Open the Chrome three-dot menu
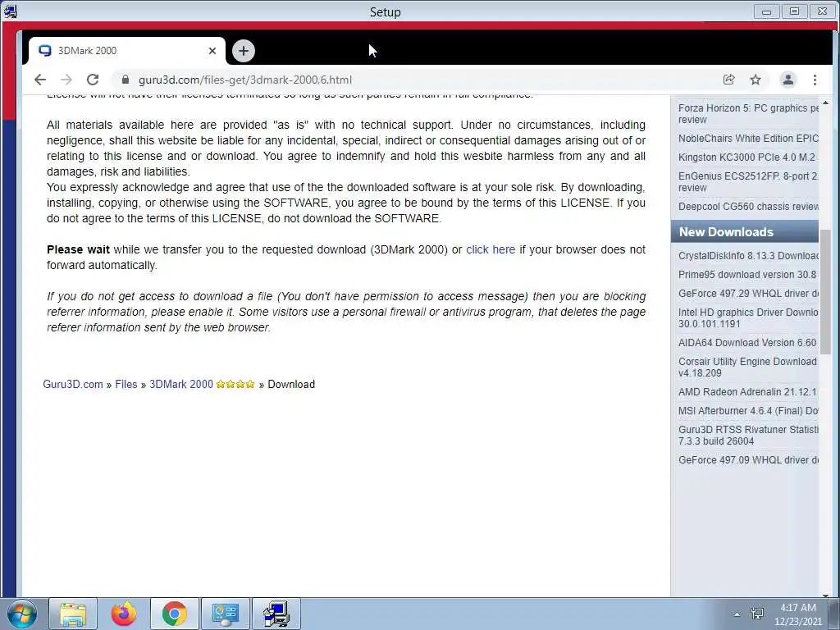The image size is (840, 630). point(815,80)
